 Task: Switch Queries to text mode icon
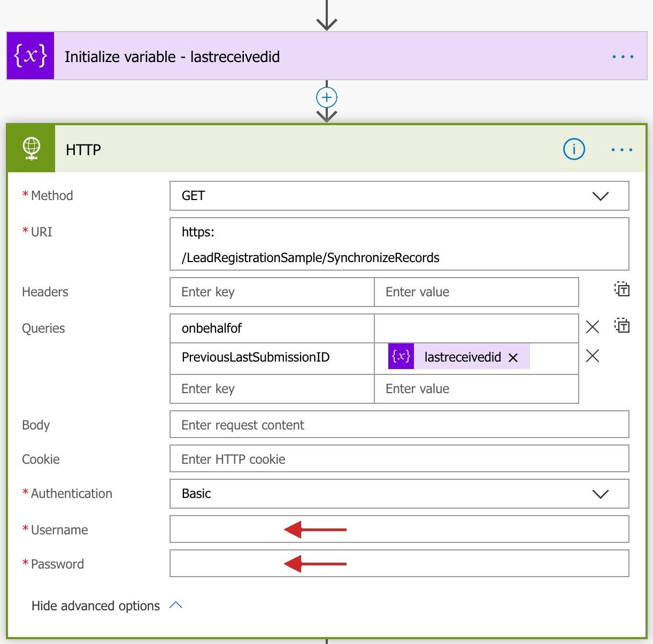pyautogui.click(x=622, y=325)
